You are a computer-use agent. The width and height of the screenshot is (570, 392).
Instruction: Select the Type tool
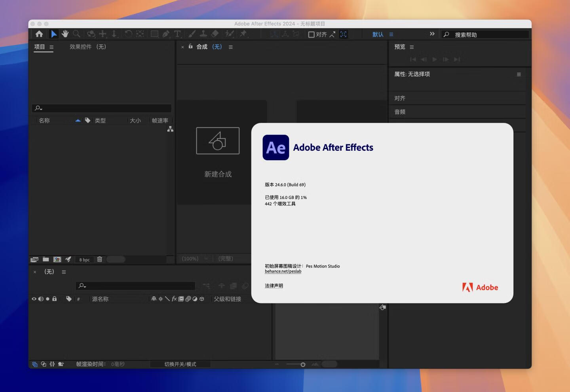(177, 34)
